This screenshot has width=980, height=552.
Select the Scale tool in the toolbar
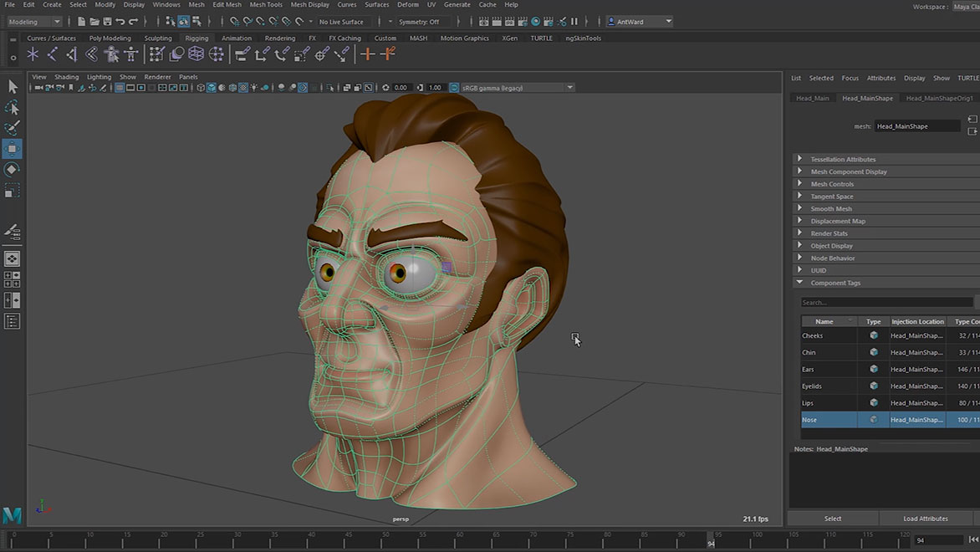[12, 190]
